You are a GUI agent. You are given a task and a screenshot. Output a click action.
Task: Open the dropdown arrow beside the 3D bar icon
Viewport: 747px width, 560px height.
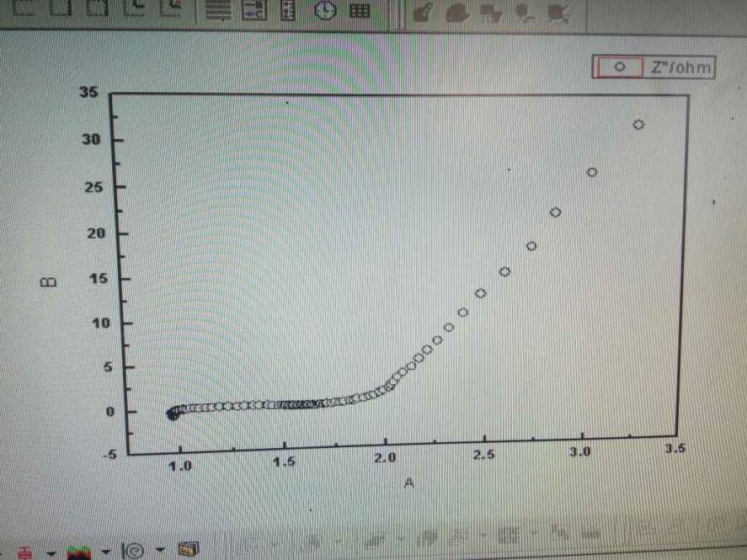[x=105, y=552]
